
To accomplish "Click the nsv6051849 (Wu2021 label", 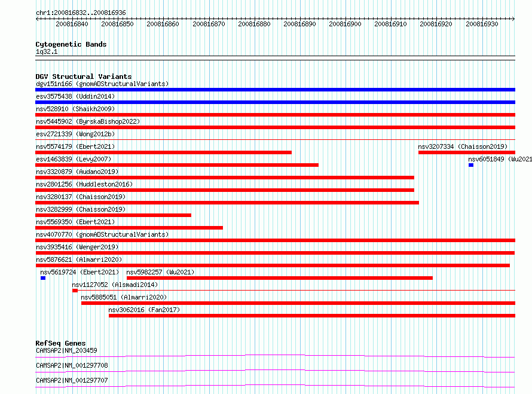I will click(500, 159).
